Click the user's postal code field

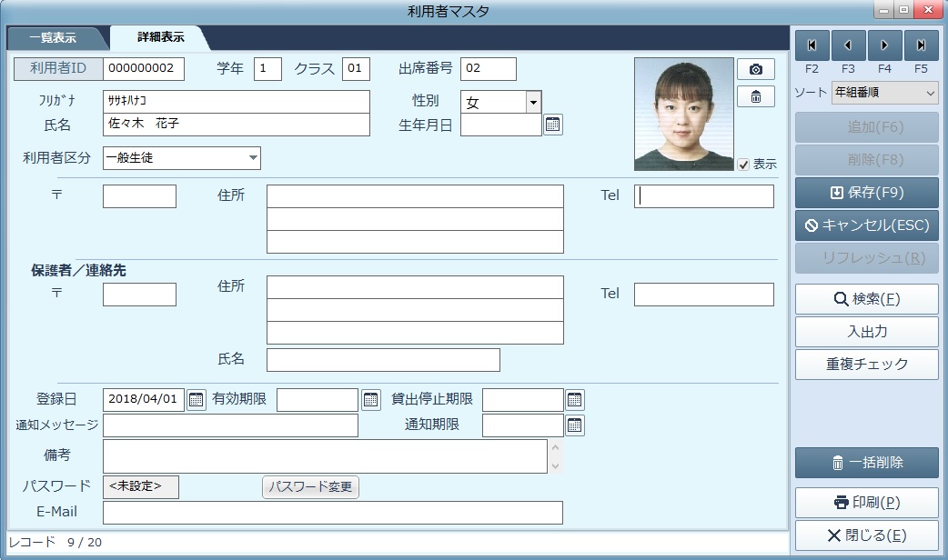pyautogui.click(x=140, y=196)
